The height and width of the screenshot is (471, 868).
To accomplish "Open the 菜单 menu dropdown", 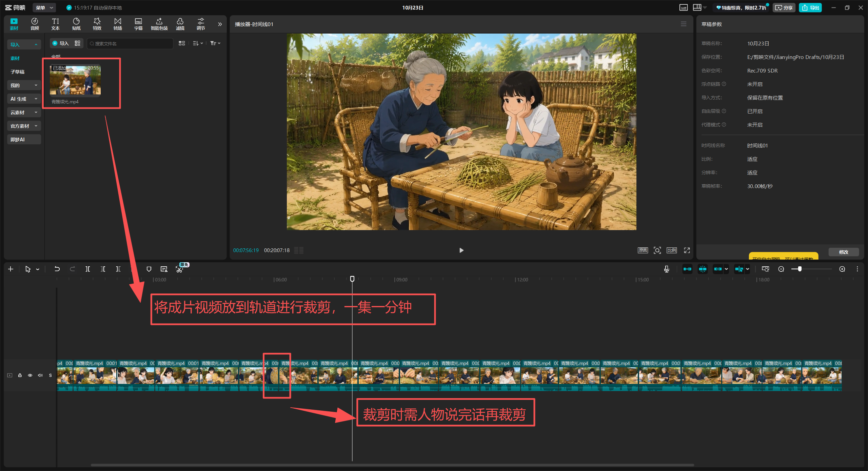I will tap(44, 7).
